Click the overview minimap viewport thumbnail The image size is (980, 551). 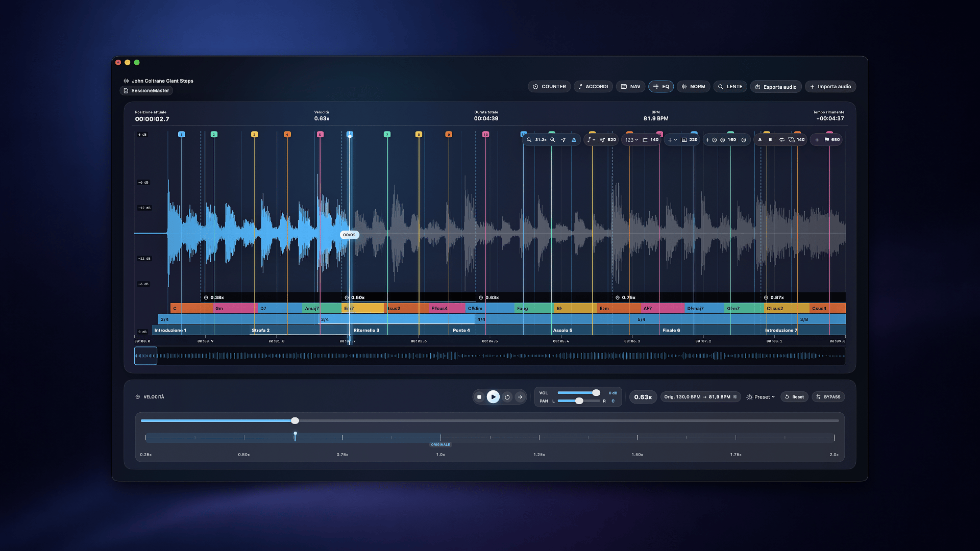tap(145, 356)
